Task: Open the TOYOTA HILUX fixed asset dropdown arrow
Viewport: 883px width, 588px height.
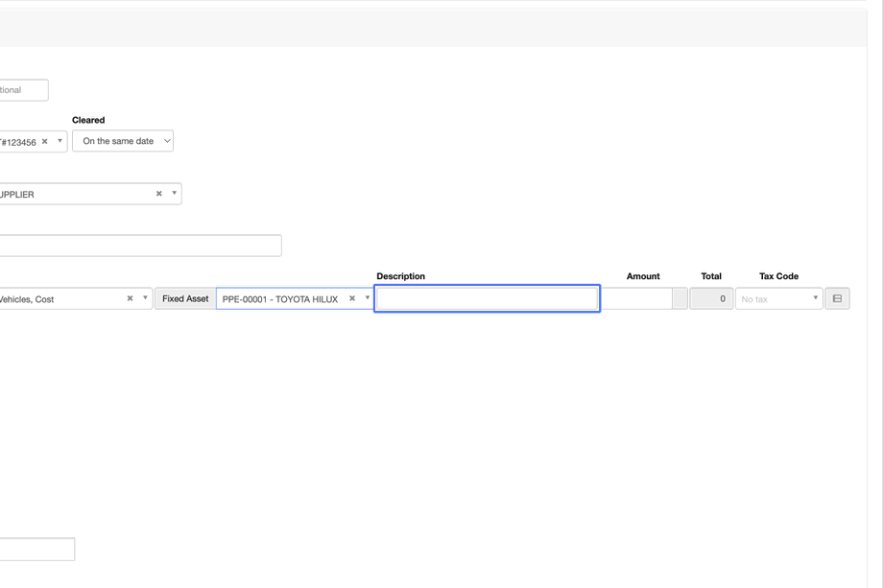Action: coord(367,298)
